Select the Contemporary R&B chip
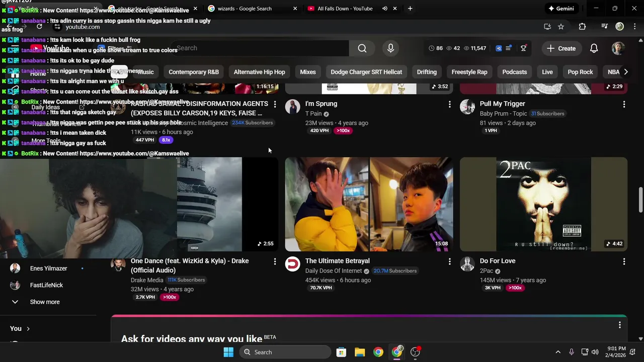644x362 pixels. pyautogui.click(x=194, y=72)
